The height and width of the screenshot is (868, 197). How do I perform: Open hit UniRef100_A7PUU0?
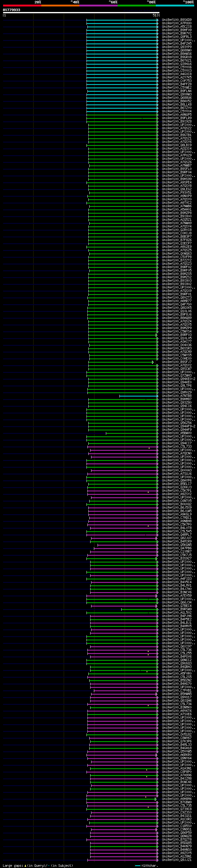coord(177,23)
